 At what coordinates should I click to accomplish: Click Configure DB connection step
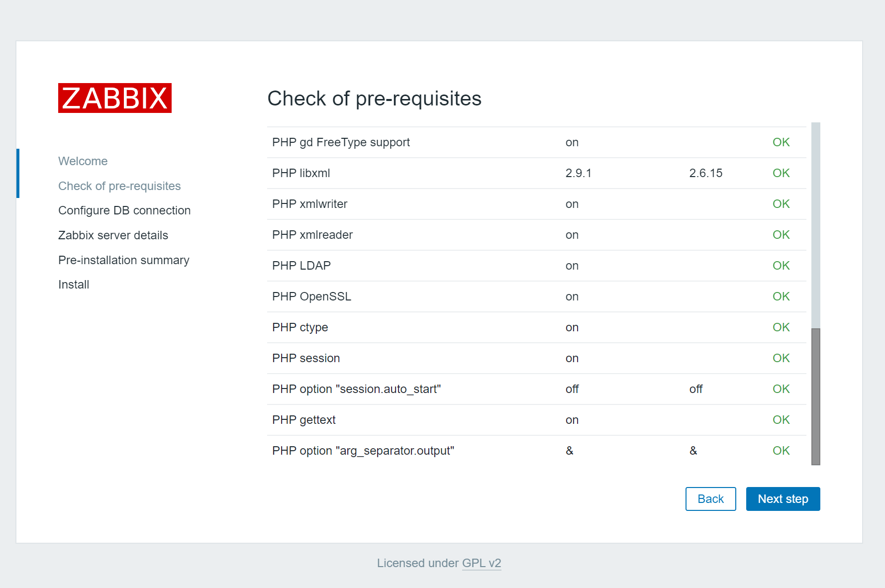pyautogui.click(x=124, y=210)
